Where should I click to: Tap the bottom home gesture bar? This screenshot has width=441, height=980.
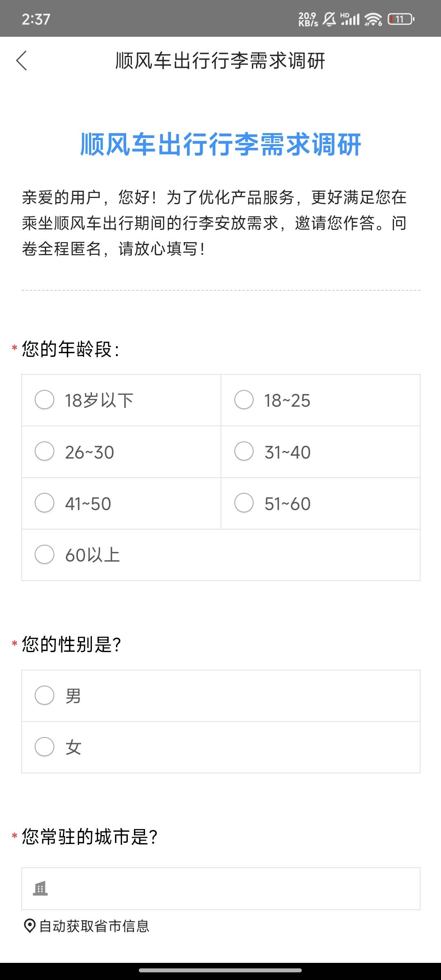tap(220, 970)
